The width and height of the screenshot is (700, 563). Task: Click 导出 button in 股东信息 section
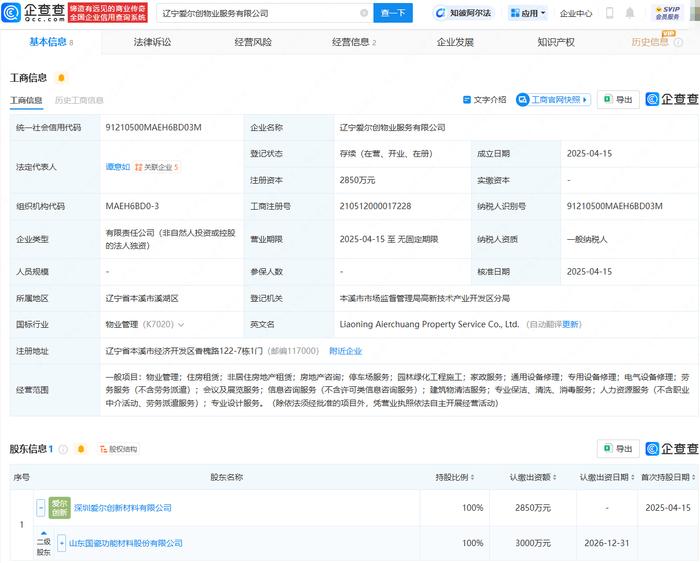[x=618, y=449]
